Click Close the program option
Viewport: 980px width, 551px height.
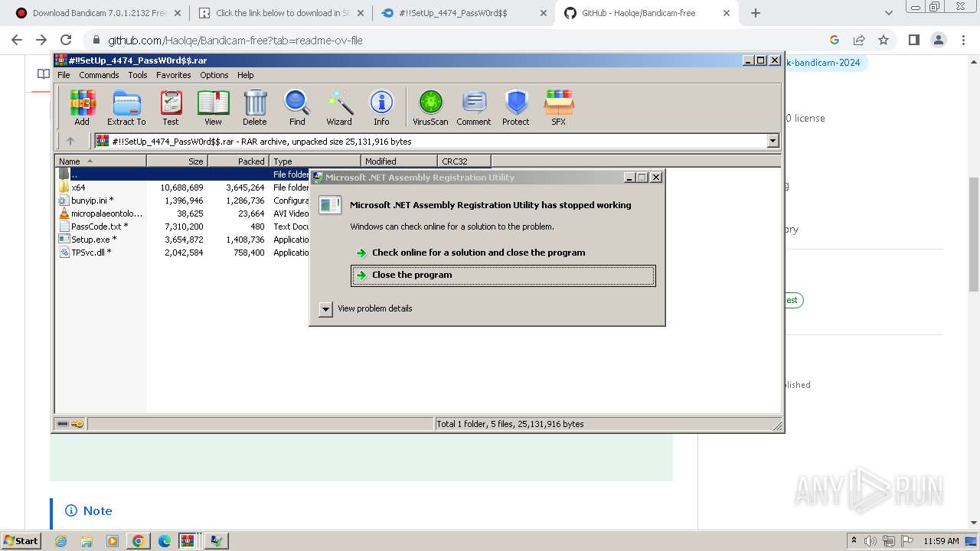click(503, 275)
